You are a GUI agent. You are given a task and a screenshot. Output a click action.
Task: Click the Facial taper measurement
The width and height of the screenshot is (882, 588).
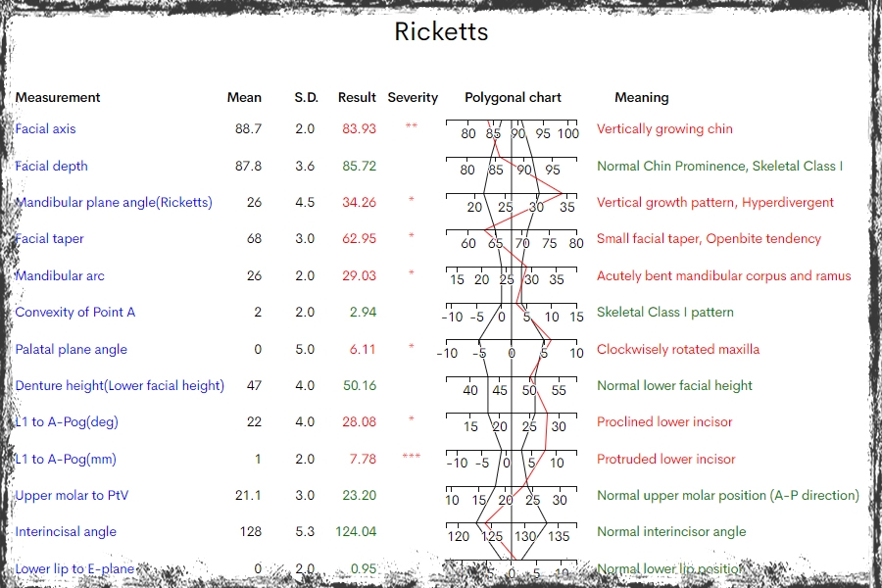[x=50, y=239]
